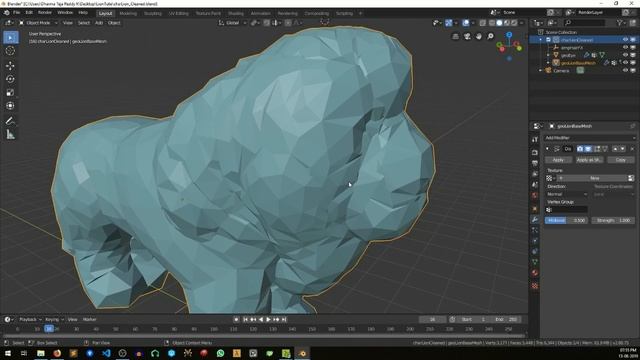
Task: Switch to the UV Editing workspace tab
Action: pos(179,13)
